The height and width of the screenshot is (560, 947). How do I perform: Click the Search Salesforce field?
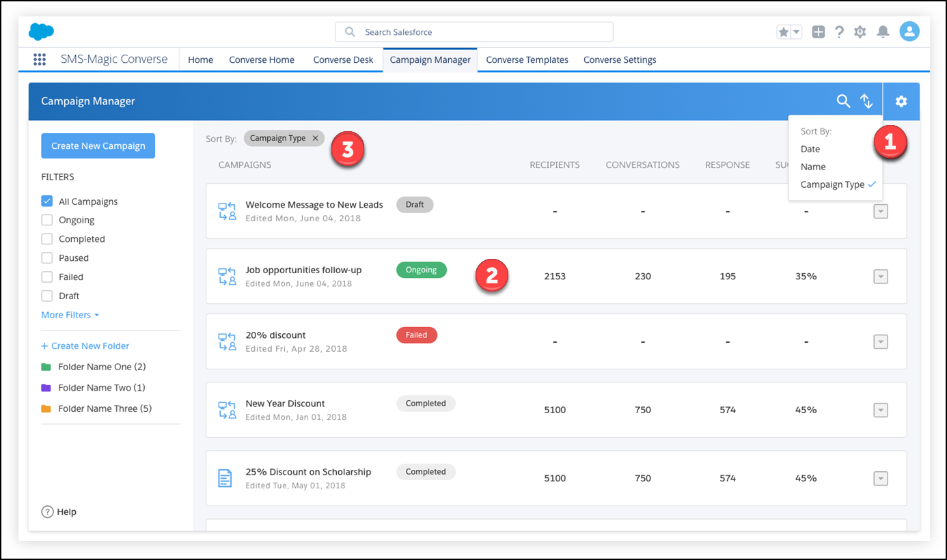[x=473, y=32]
